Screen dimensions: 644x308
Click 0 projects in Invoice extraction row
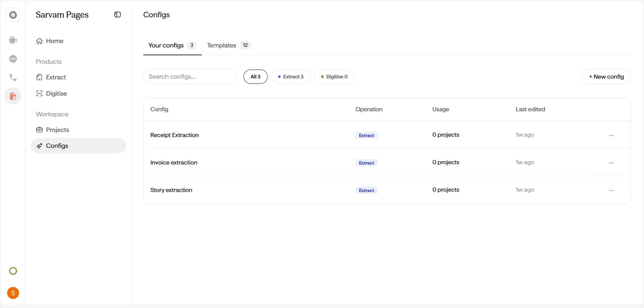pyautogui.click(x=446, y=162)
